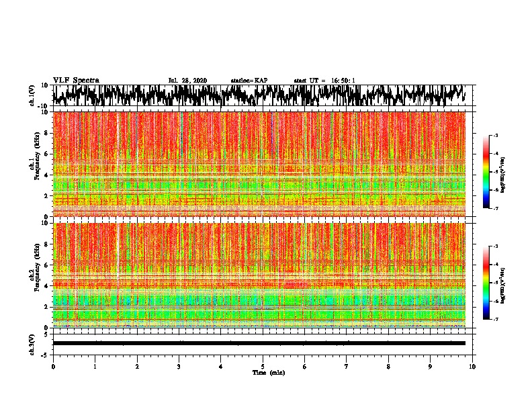Click the time axis end tick "10"
Image resolution: width=532 pixels, height=411 pixels.
pyautogui.click(x=472, y=367)
